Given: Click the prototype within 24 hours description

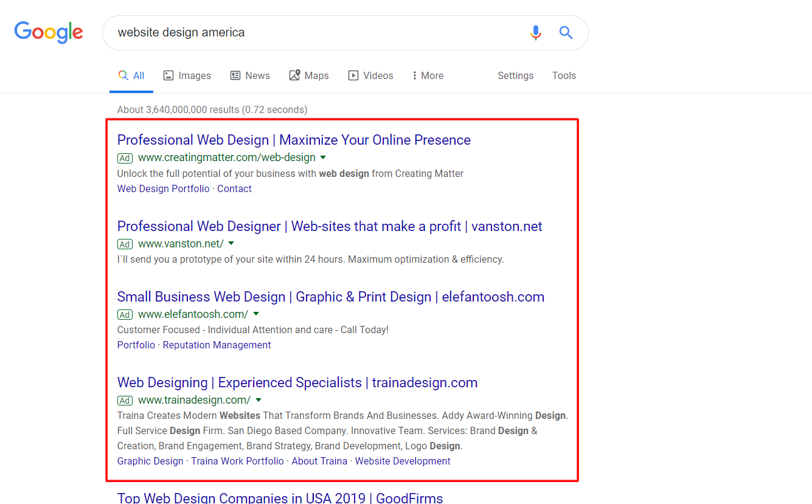Looking at the screenshot, I should [x=311, y=259].
